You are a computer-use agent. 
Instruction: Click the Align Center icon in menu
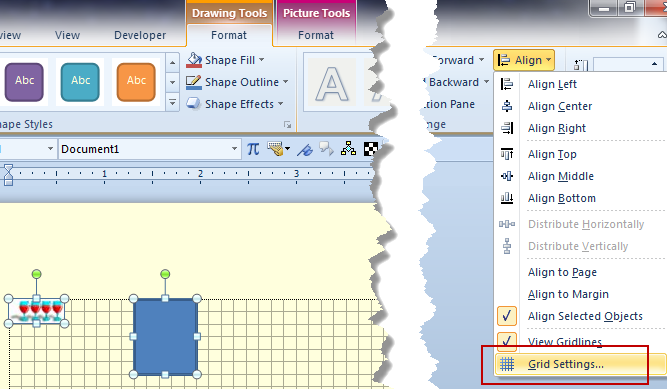507,106
